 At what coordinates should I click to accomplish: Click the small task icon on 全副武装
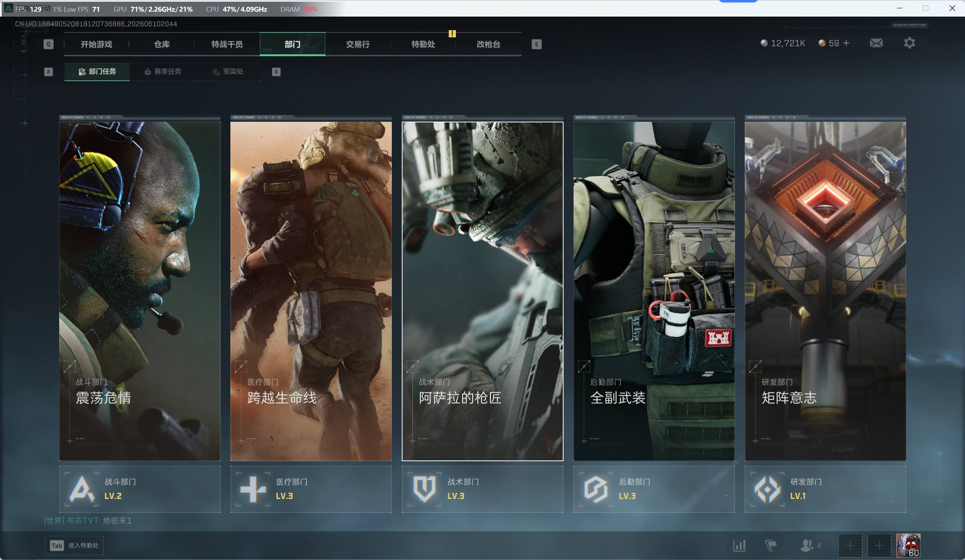tap(584, 367)
